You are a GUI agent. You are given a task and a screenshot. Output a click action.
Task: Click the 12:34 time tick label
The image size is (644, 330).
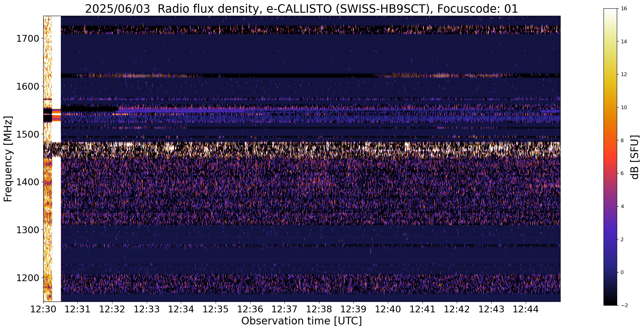click(x=181, y=309)
